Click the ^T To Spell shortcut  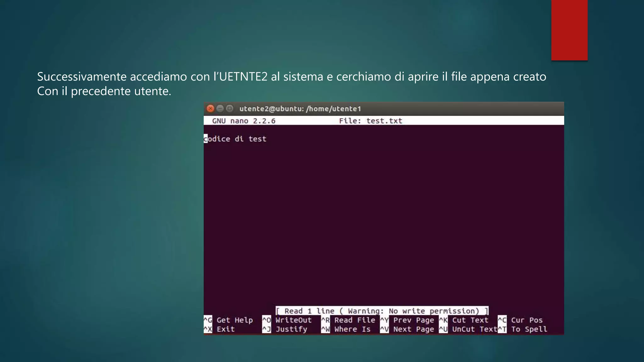tap(522, 329)
